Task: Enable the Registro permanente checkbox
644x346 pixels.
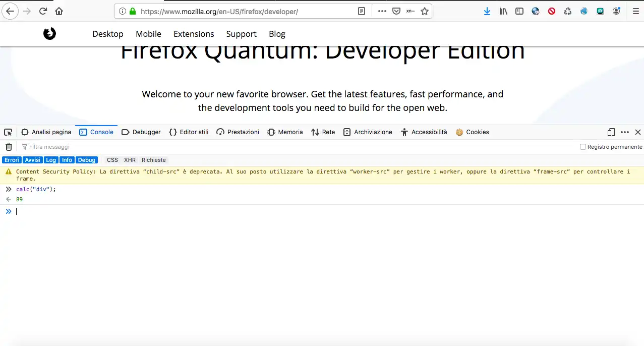Action: click(583, 147)
